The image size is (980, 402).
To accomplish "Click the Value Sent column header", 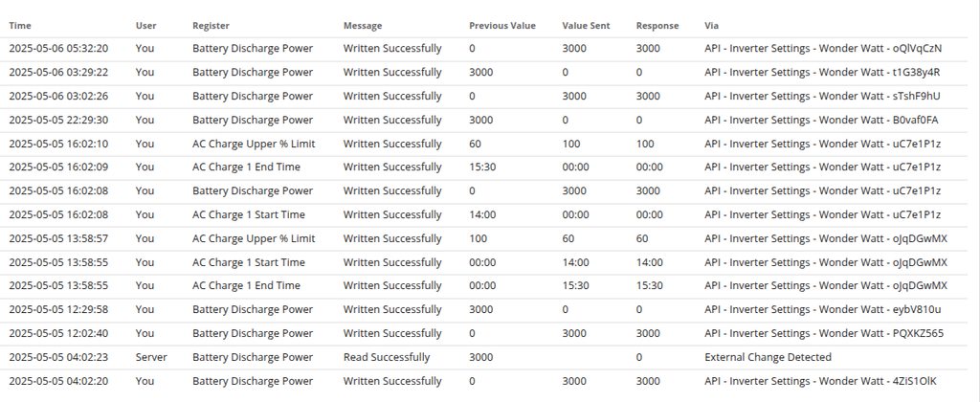I will click(586, 25).
